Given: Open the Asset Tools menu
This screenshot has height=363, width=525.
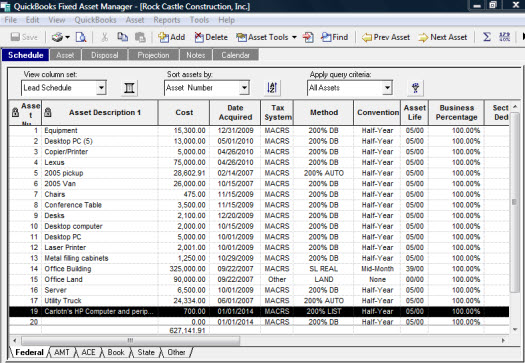Looking at the screenshot, I should [266, 37].
